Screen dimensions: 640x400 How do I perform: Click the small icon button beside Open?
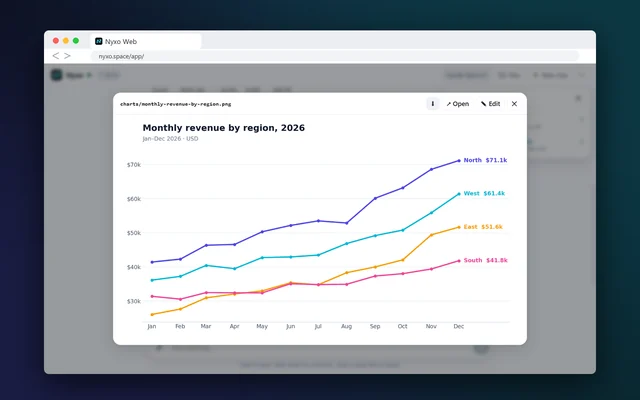(433, 104)
